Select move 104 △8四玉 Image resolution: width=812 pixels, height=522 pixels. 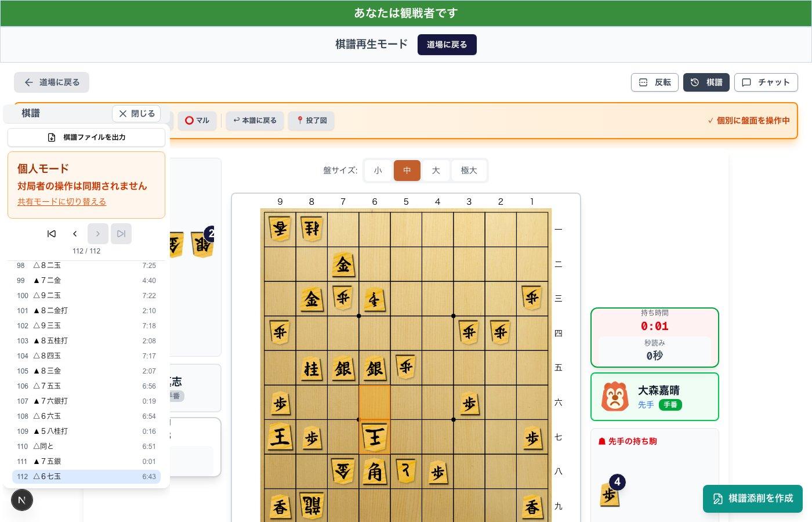coord(86,356)
